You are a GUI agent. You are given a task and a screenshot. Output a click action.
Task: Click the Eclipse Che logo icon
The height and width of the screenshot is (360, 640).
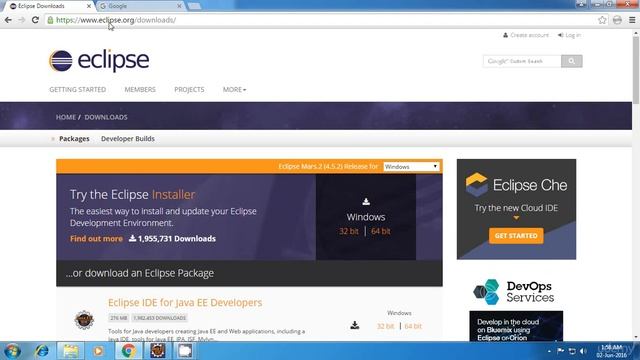(477, 184)
